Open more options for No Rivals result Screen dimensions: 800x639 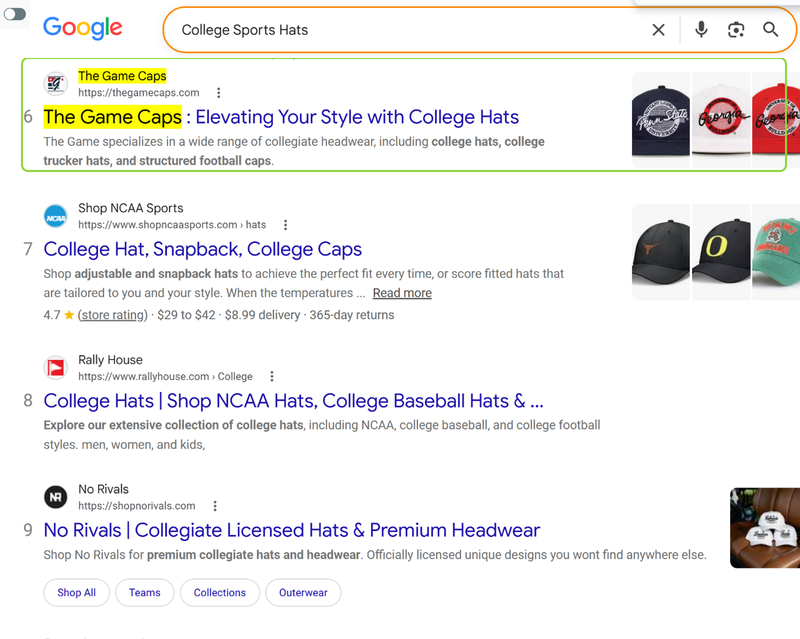click(x=215, y=506)
